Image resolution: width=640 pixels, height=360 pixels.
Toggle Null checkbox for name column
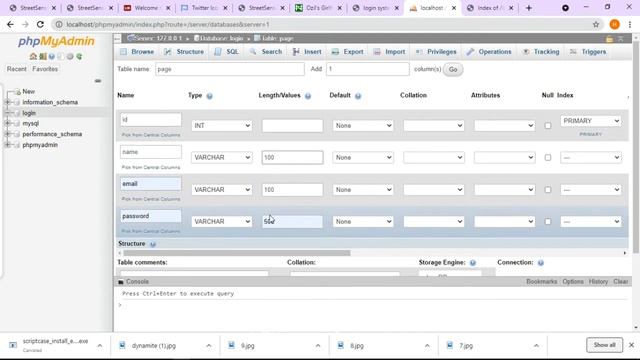click(548, 158)
